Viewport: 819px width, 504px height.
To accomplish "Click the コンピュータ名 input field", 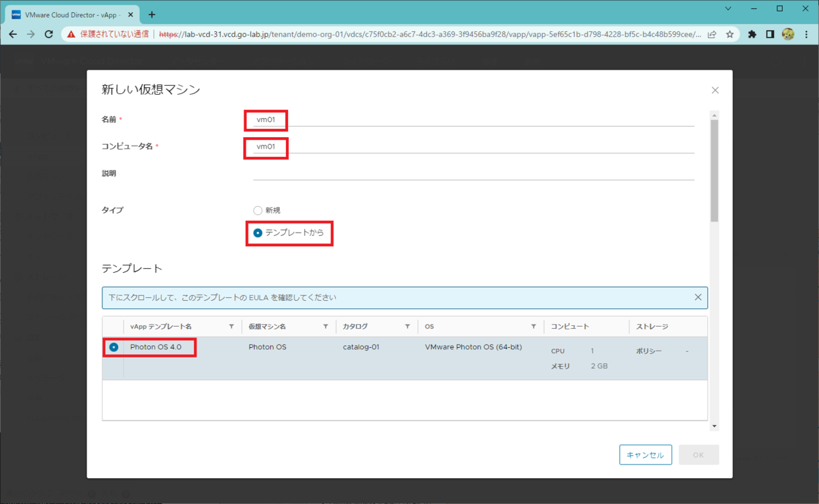I will (474, 146).
